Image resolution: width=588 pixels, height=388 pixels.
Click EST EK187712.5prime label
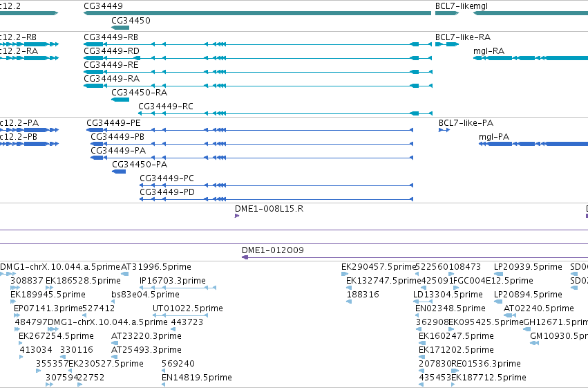point(489,378)
